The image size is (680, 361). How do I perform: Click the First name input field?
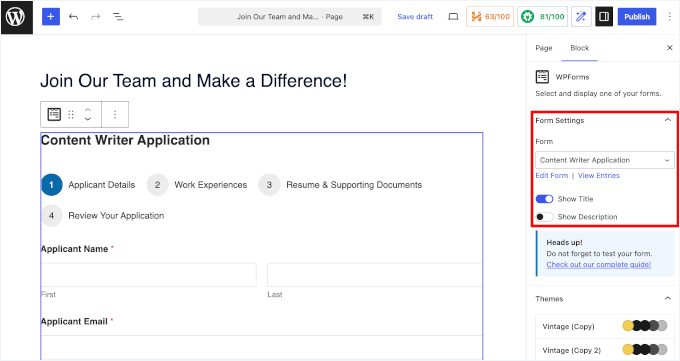coord(149,275)
